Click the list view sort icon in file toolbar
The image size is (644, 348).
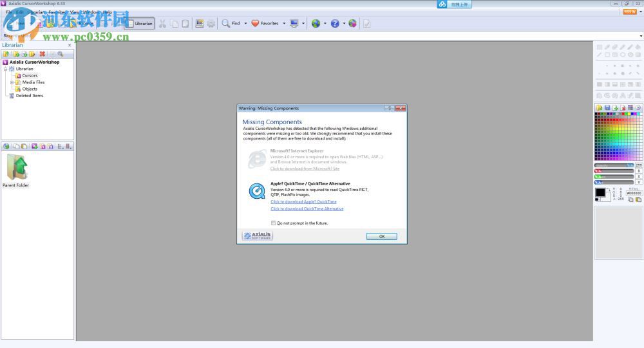[60, 147]
